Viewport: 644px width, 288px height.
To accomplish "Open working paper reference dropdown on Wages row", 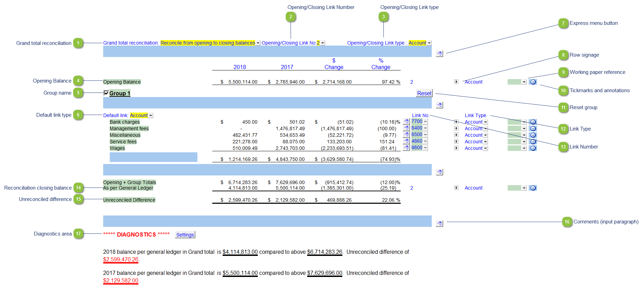I will click(524, 148).
